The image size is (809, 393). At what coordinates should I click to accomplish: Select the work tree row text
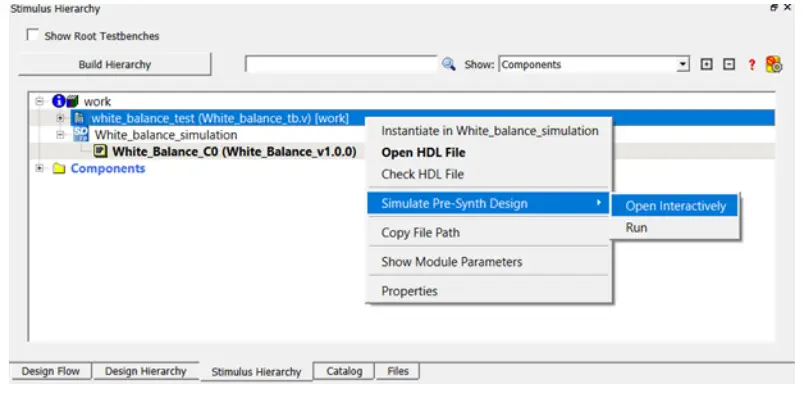click(98, 102)
